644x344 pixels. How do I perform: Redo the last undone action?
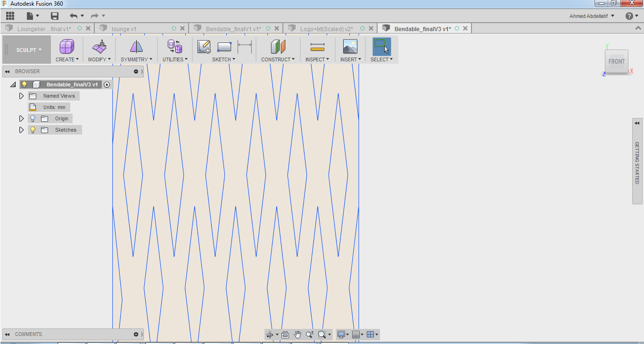pos(94,16)
